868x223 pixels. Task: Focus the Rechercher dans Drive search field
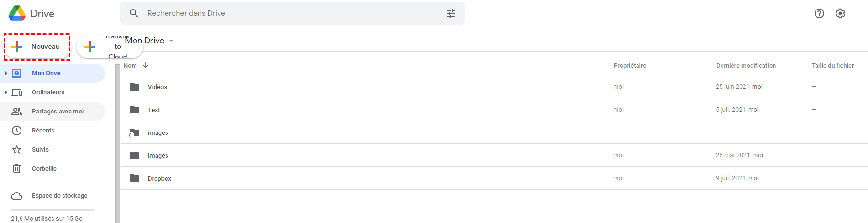tap(286, 13)
